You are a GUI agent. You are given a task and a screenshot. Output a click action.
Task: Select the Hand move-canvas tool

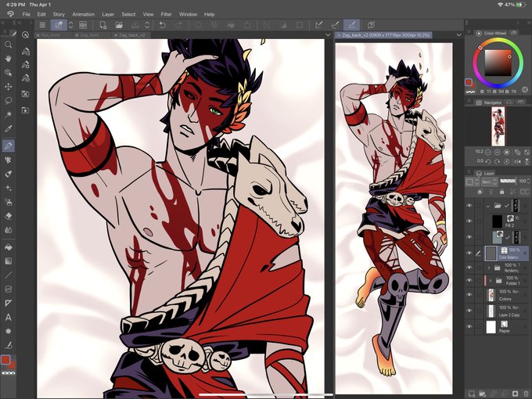coord(8,59)
